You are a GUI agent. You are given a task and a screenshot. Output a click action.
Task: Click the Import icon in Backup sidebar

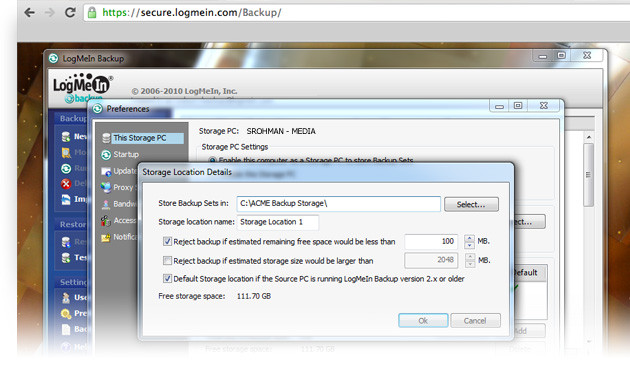coord(66,199)
